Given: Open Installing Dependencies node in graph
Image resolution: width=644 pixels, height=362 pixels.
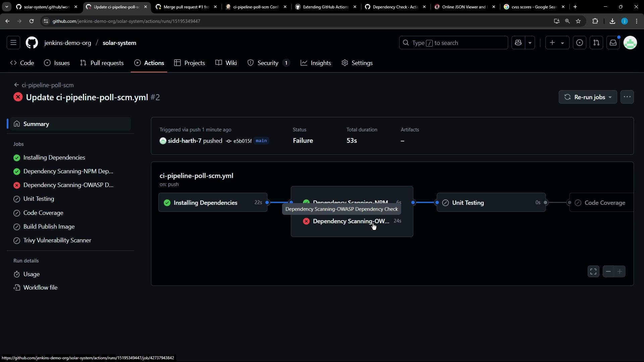Looking at the screenshot, I should (x=213, y=202).
